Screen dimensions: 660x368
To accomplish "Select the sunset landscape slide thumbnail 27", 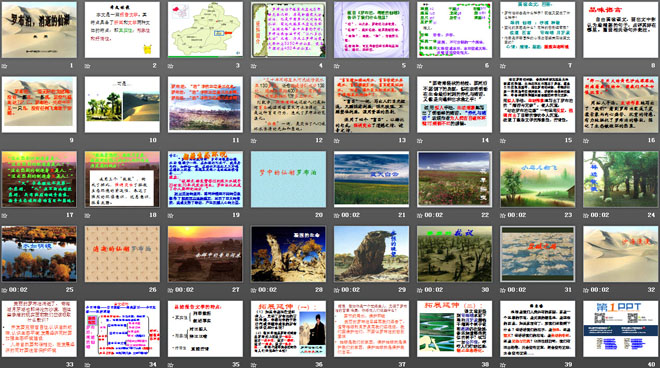I will point(205,254).
